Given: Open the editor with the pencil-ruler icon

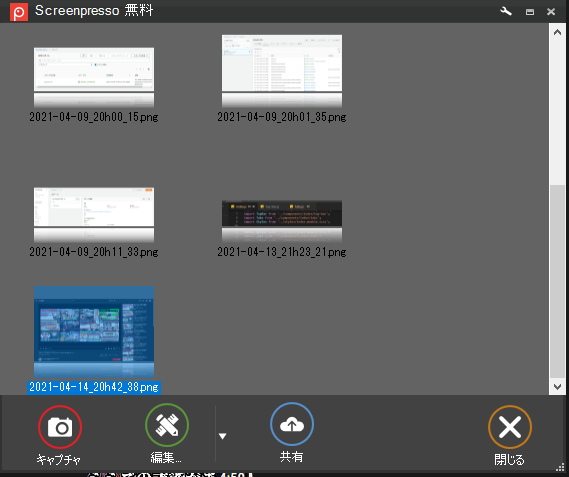Looking at the screenshot, I should pyautogui.click(x=167, y=425).
